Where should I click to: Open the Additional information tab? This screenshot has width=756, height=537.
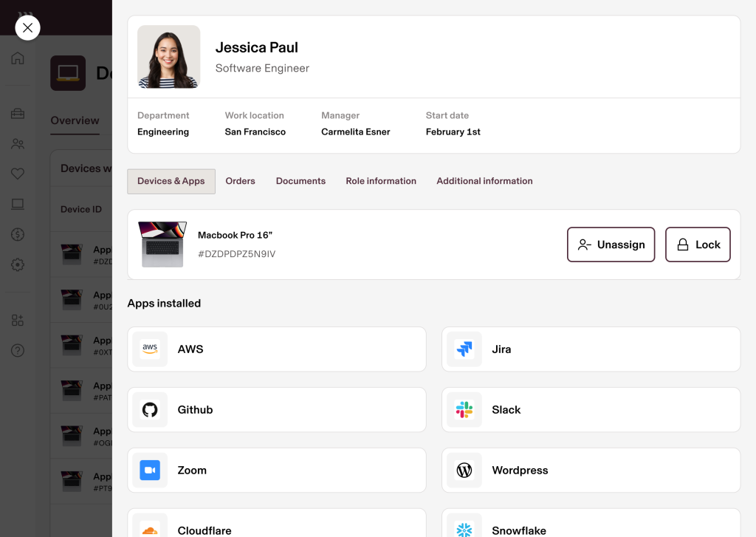coord(484,181)
